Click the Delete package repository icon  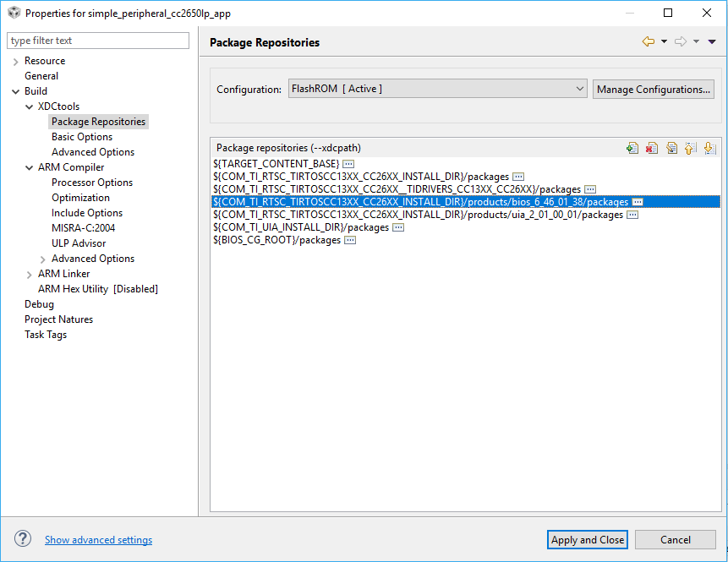[651, 148]
